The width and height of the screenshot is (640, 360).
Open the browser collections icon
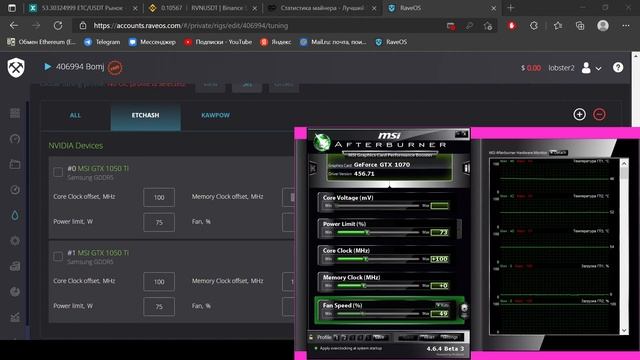[580, 26]
